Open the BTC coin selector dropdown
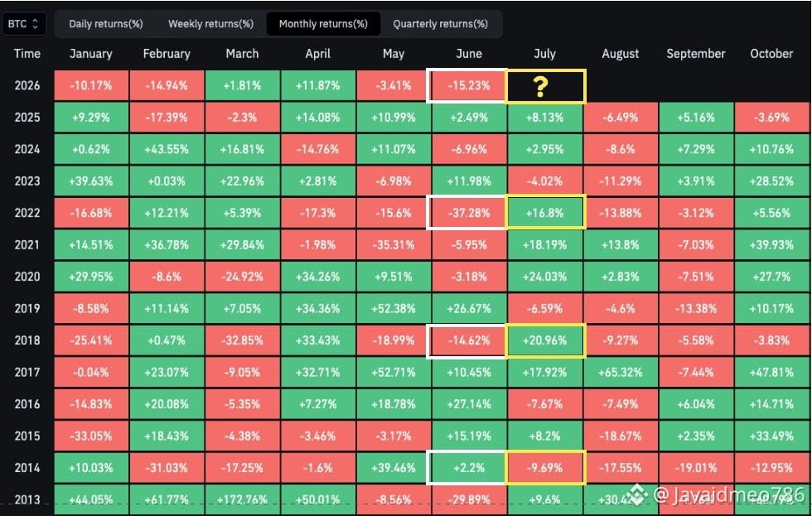The image size is (812, 516). tap(24, 24)
